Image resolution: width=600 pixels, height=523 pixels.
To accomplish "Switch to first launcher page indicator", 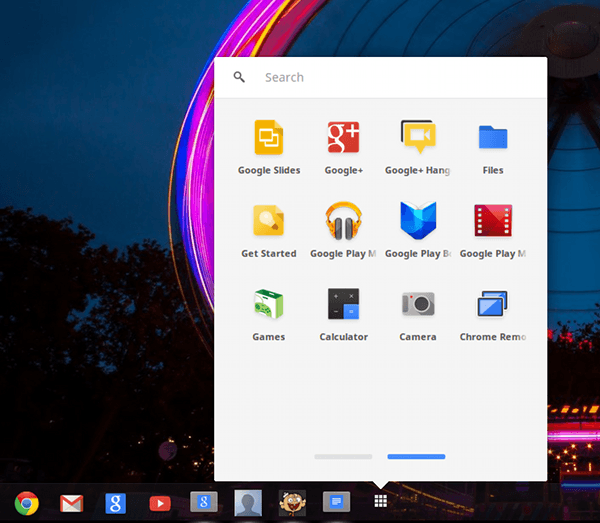I will [343, 456].
